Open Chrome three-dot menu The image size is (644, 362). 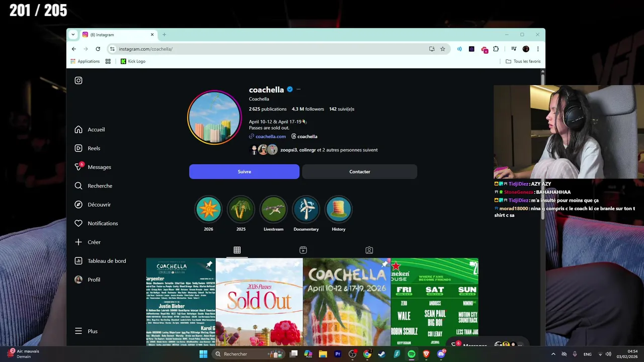click(x=538, y=49)
